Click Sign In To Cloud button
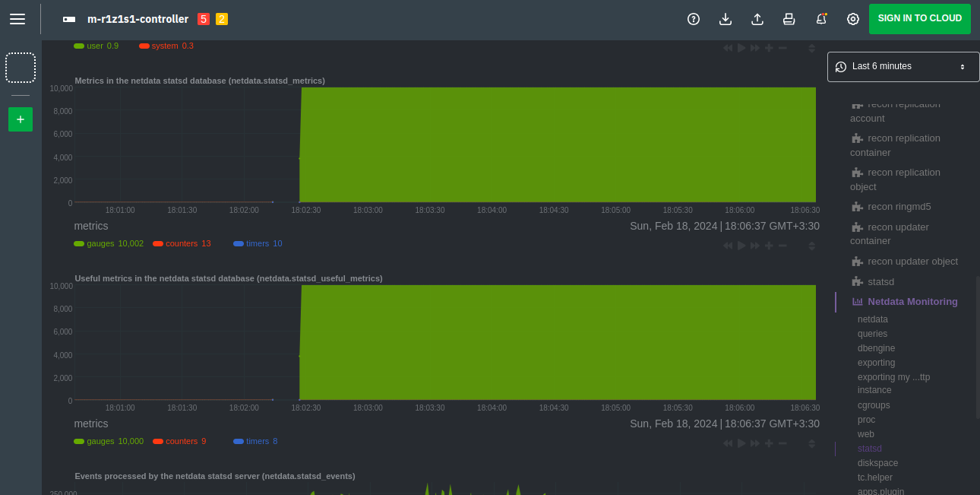 [x=919, y=19]
